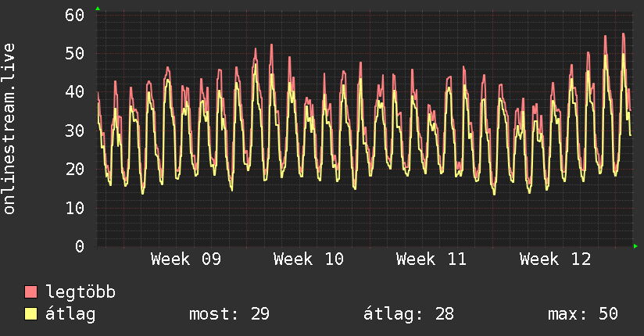This screenshot has height=336, width=644.
Task: Click the 50 value on the y-axis
Action: (x=74, y=53)
